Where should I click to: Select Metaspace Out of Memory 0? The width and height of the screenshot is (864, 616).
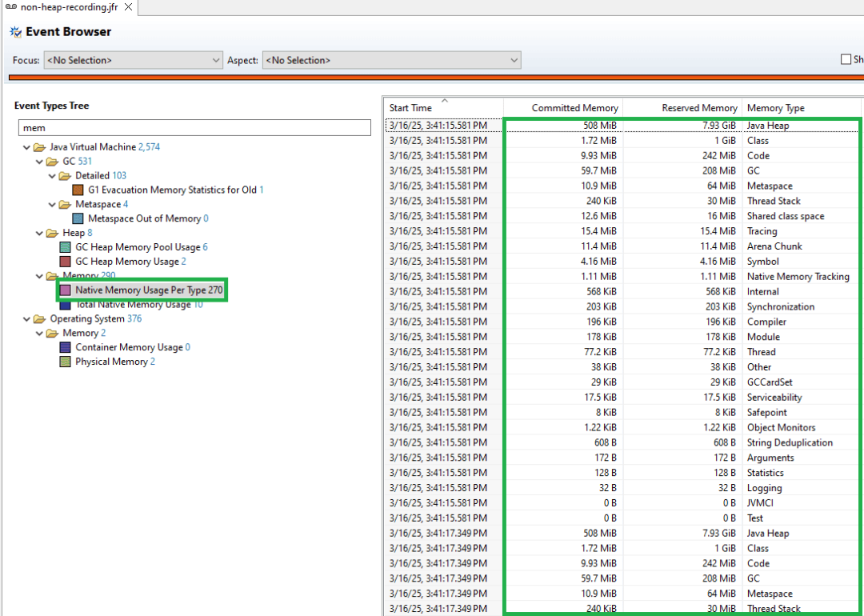[148, 218]
